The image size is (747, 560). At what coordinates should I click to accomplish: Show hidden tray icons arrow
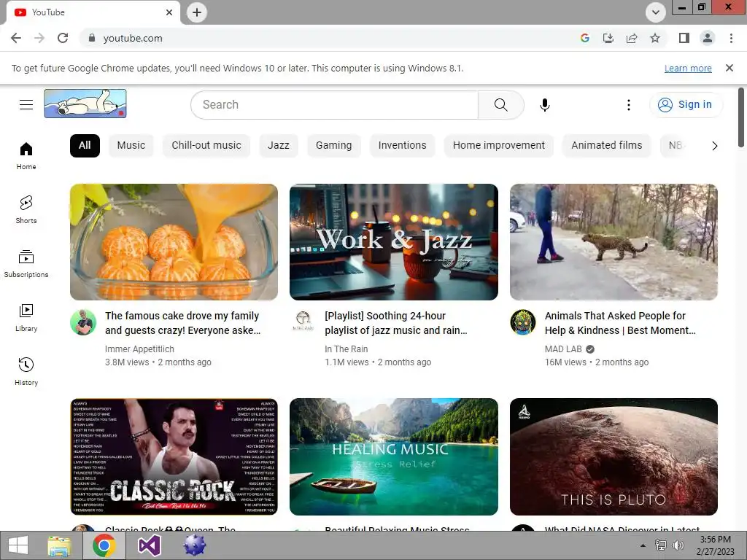tap(643, 545)
